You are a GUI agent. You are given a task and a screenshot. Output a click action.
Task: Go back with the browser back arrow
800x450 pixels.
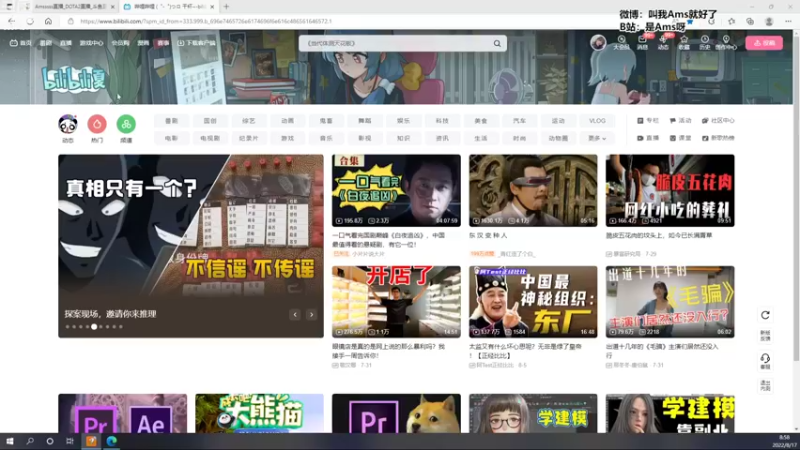coord(12,21)
